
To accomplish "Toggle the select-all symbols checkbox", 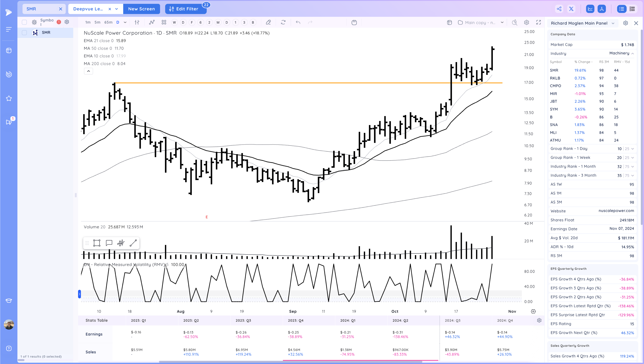I will coord(24,22).
